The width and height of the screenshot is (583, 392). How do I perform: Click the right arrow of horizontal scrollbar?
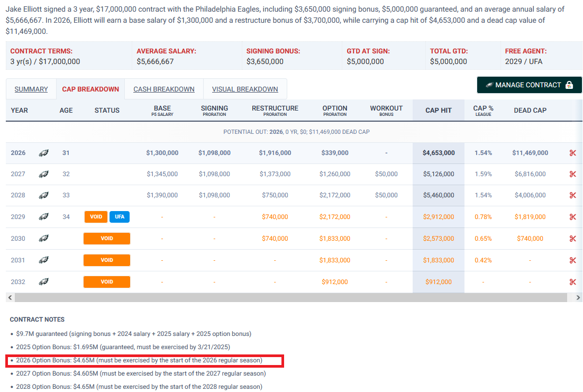[578, 297]
